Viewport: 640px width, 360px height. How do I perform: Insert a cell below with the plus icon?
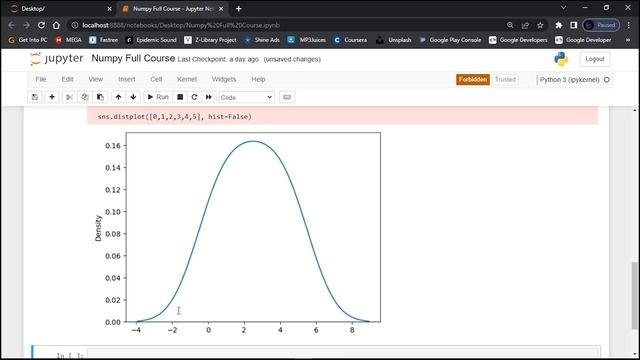point(52,97)
